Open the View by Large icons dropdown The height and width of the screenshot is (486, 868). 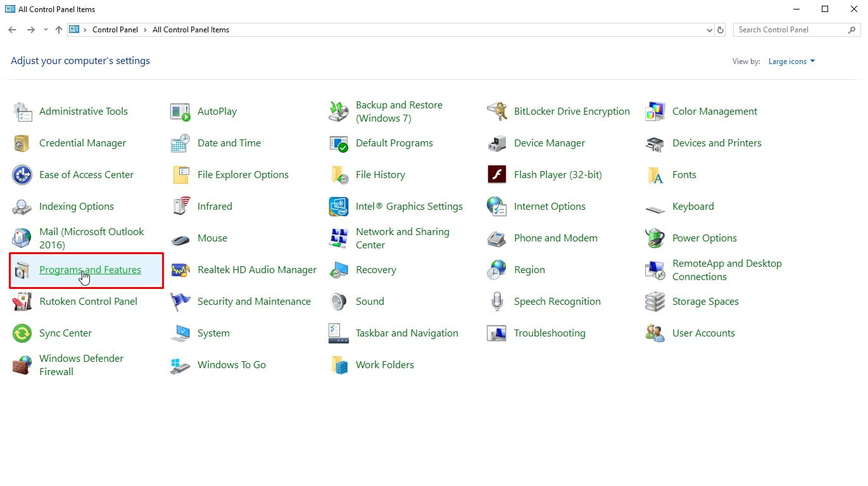791,61
